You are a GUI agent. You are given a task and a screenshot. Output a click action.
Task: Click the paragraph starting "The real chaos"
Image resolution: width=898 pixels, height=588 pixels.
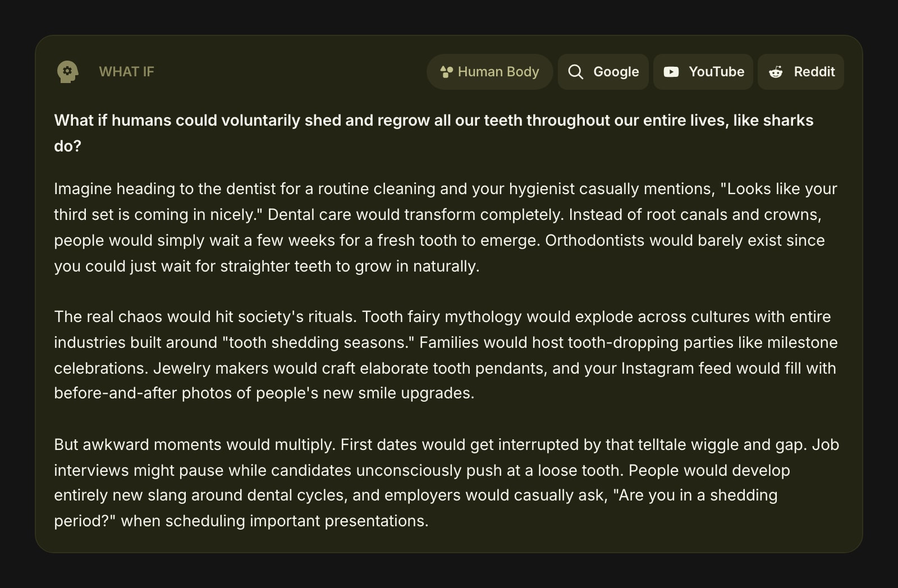(446, 355)
